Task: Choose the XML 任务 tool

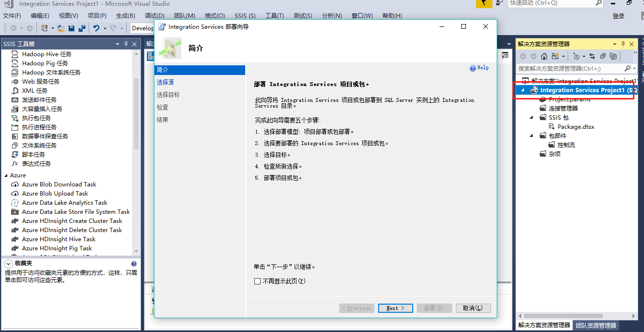Action: tap(37, 90)
